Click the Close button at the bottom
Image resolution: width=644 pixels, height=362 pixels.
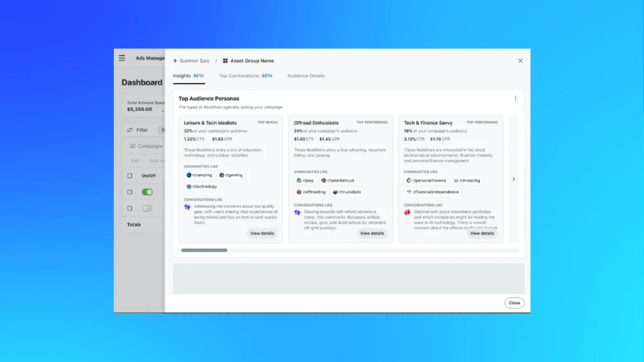514,303
